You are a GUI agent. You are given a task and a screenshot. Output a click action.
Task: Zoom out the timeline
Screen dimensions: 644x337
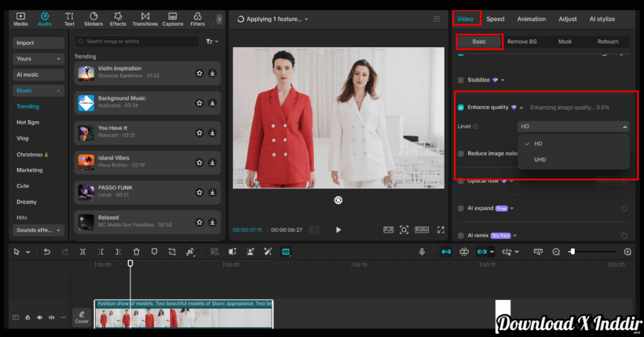[x=556, y=251]
